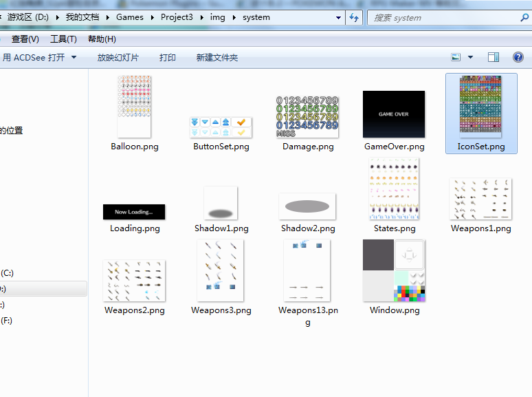Select the Weapons13.png thumbnail

[x=307, y=270]
